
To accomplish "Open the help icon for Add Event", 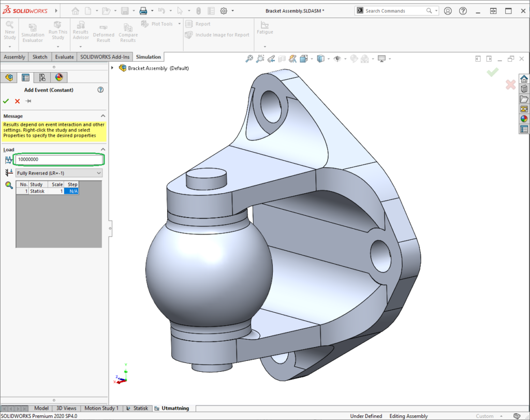I will coord(100,90).
